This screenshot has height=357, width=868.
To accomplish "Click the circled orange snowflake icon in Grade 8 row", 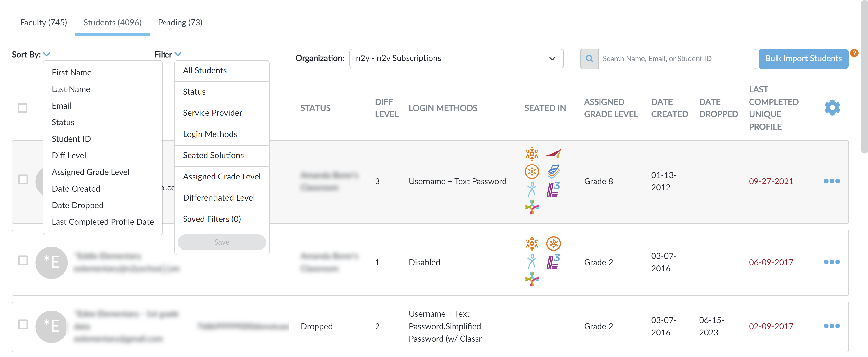I will pos(532,172).
